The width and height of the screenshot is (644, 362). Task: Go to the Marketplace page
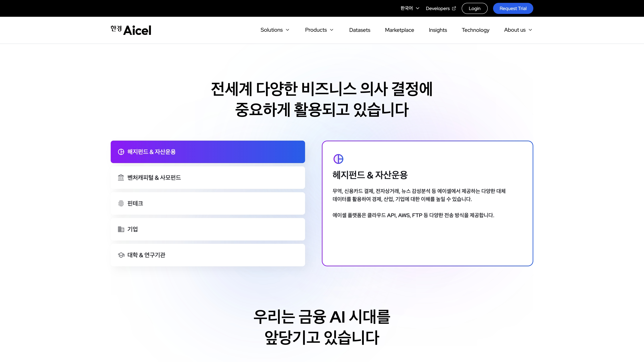point(399,30)
